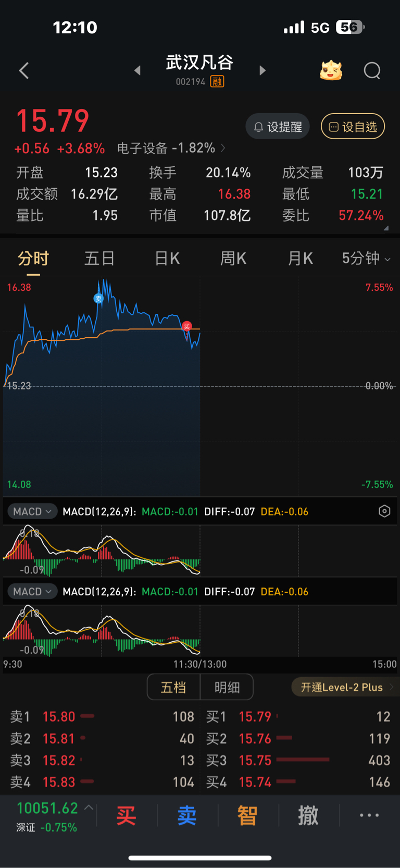Image resolution: width=400 pixels, height=868 pixels.
Task: Tap the 量比 1.95 value
Action: [x=105, y=215]
